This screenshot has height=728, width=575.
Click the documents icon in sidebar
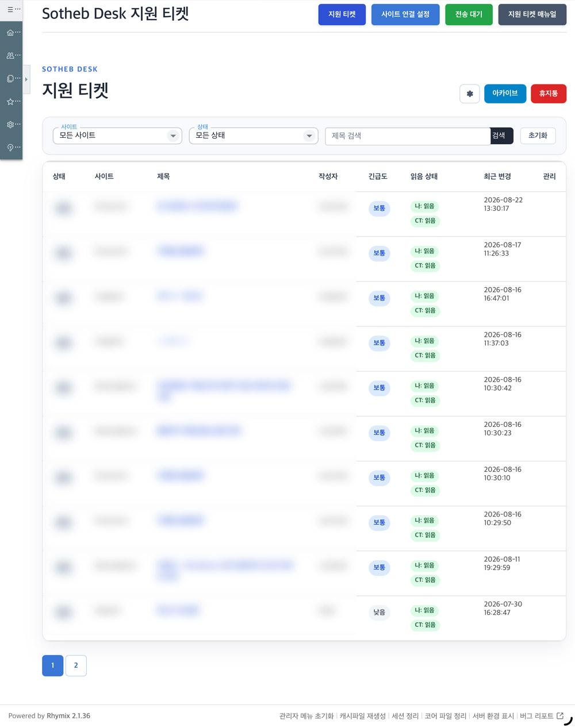click(10, 79)
